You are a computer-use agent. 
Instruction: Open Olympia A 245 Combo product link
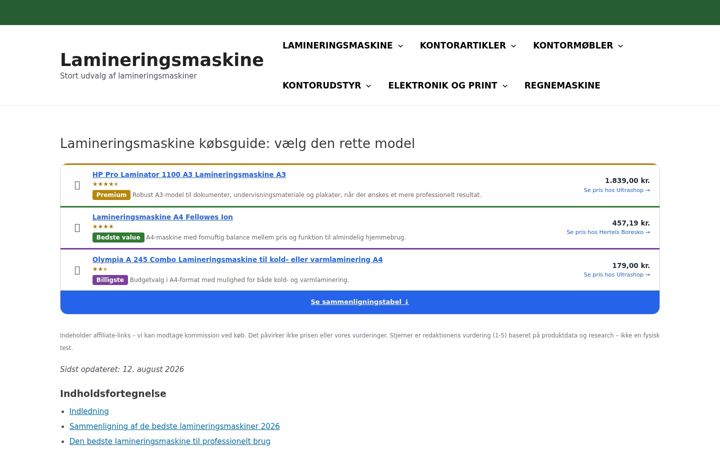(237, 259)
